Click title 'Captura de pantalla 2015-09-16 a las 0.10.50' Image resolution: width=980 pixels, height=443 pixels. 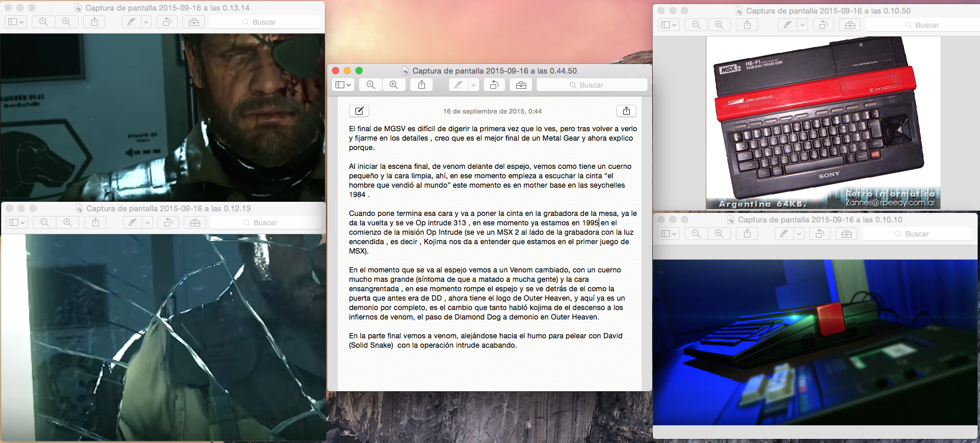coord(828,11)
